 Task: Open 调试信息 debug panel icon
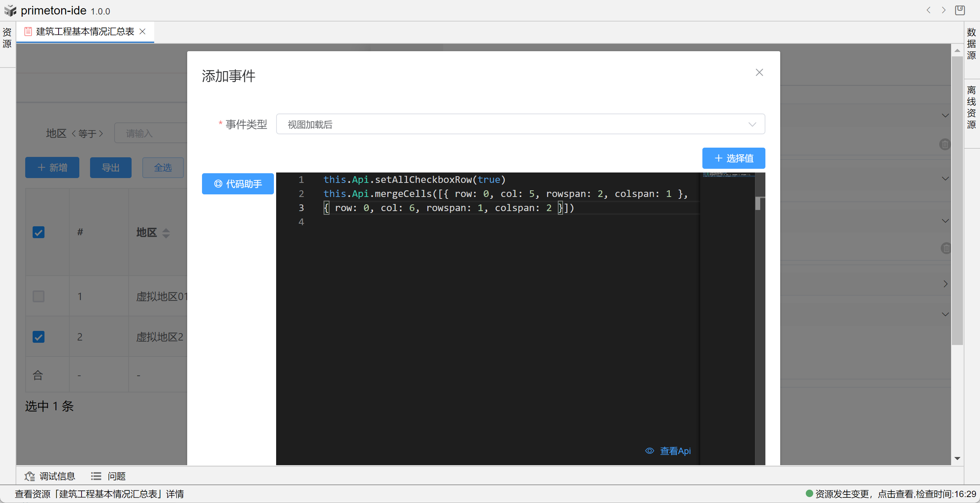tap(30, 476)
